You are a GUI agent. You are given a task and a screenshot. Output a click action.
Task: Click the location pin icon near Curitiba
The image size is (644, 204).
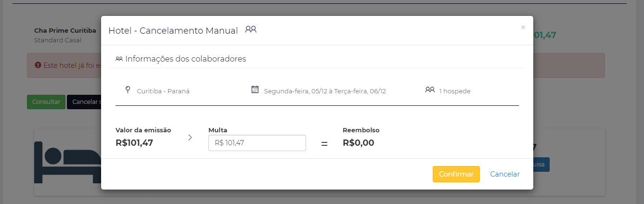click(x=128, y=89)
